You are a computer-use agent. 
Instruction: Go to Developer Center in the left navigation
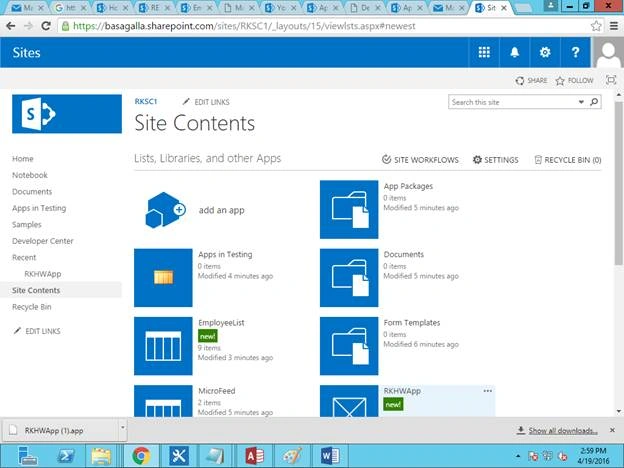point(43,241)
